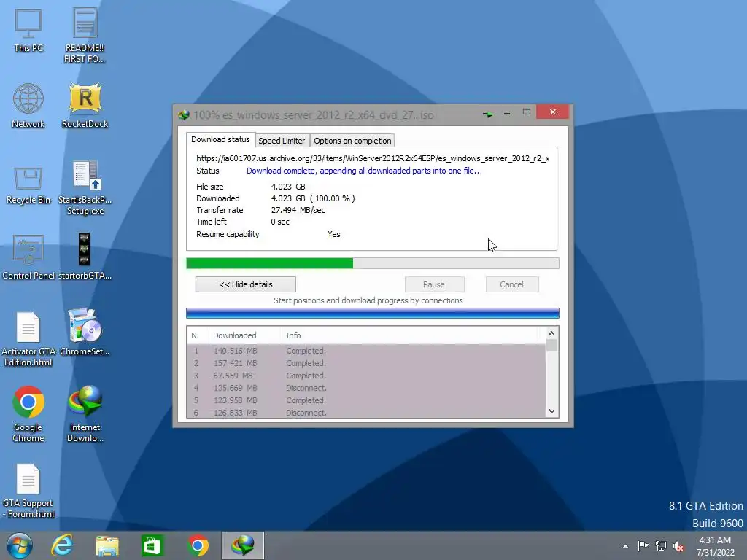Image resolution: width=747 pixels, height=560 pixels.
Task: Click the green download progress bar
Action: (373, 263)
